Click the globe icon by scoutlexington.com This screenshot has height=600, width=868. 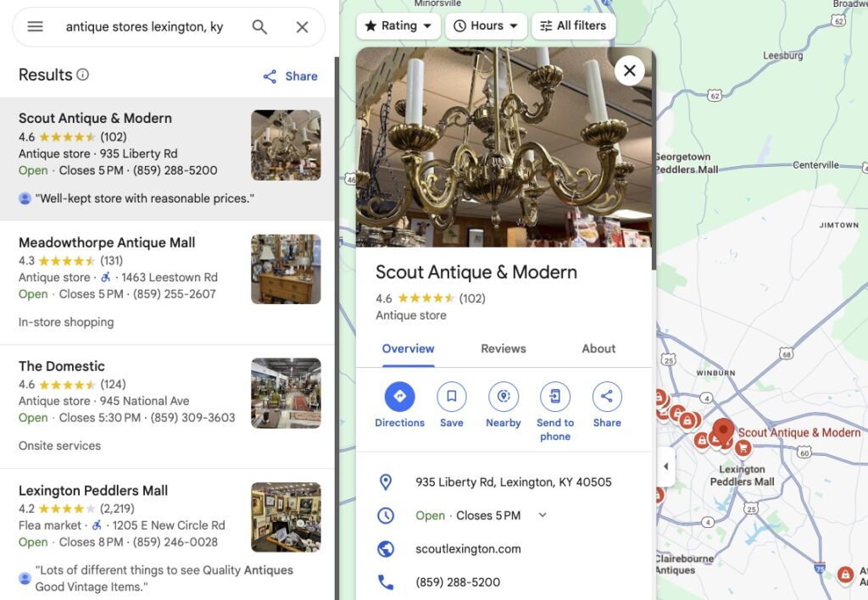386,549
